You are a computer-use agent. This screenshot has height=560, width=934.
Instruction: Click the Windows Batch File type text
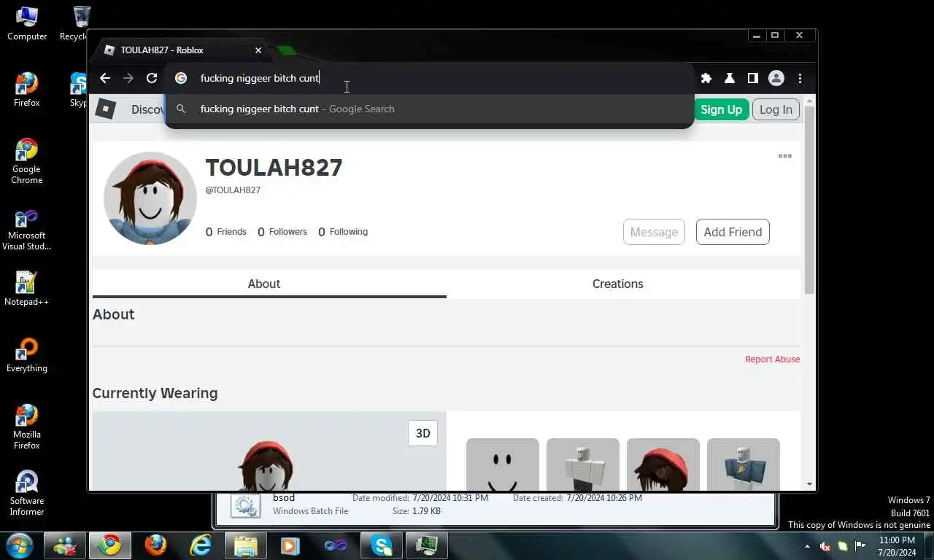310,511
